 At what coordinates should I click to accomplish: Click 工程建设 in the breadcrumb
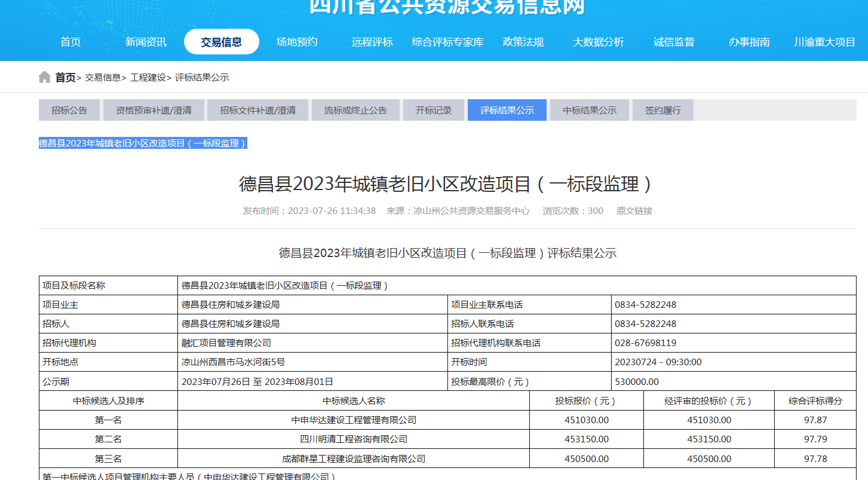pyautogui.click(x=148, y=78)
